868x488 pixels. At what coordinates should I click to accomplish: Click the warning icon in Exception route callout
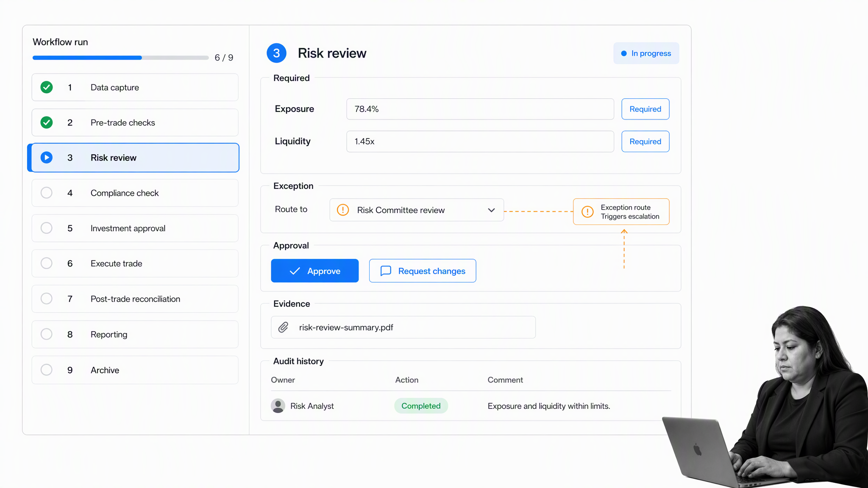[587, 211]
